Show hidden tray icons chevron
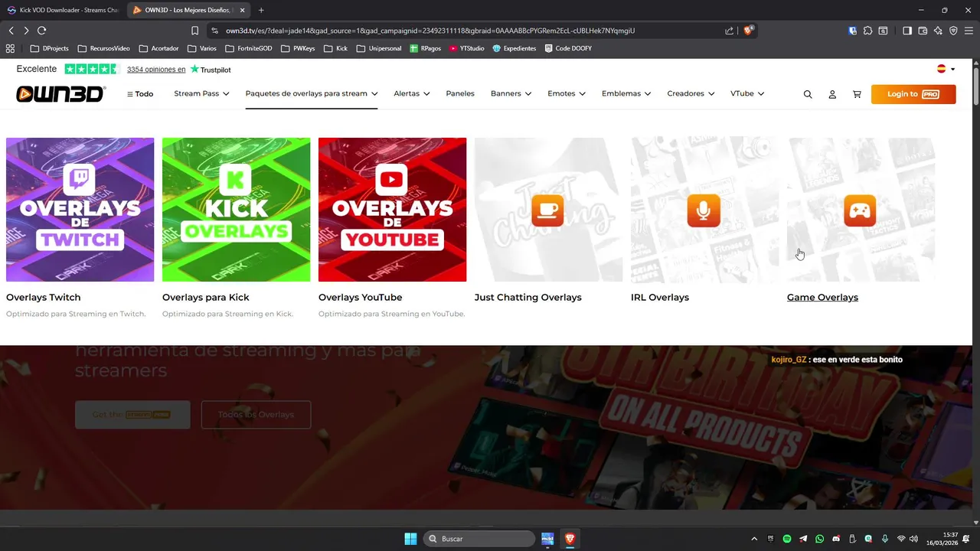980x551 pixels. [754, 539]
